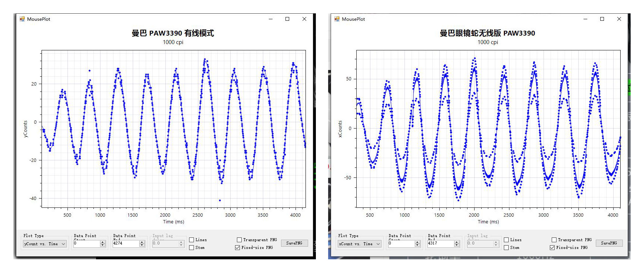Image resolution: width=644 pixels, height=273 pixels.
Task: Decrement the 4274 Data Point End spinner
Action: point(142,245)
